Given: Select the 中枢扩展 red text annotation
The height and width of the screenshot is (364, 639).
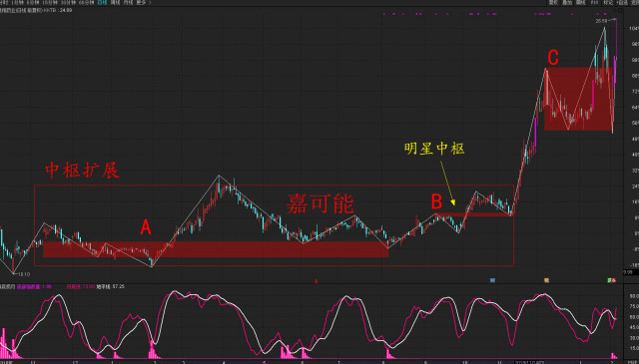Looking at the screenshot, I should [x=82, y=171].
